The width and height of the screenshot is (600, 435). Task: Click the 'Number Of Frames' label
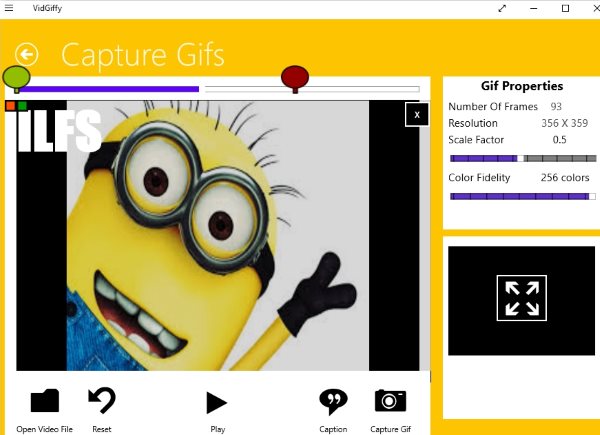pos(493,106)
